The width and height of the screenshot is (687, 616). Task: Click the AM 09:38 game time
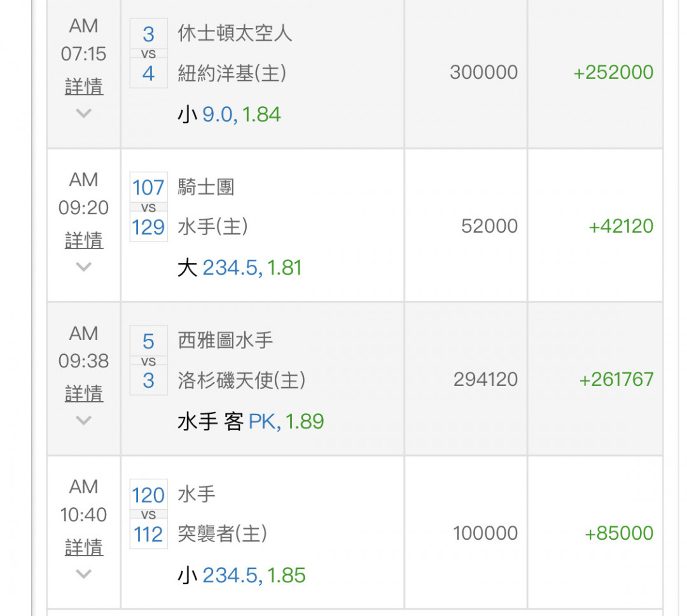[x=84, y=347]
